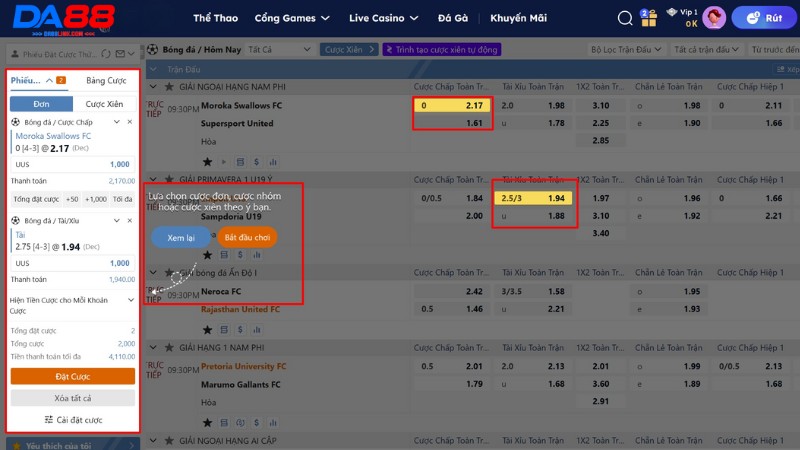The image size is (800, 450).
Task: Open the Khuyến Mãi menu
Action: (x=518, y=18)
